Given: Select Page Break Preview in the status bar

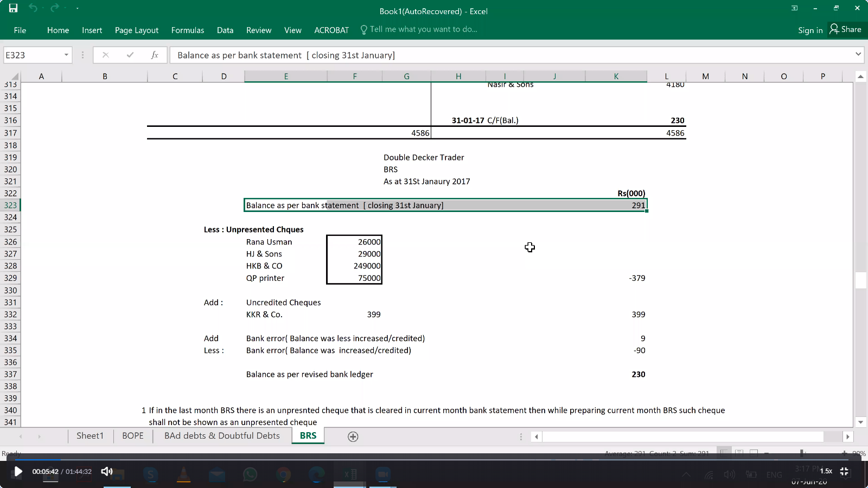Looking at the screenshot, I should (x=754, y=453).
